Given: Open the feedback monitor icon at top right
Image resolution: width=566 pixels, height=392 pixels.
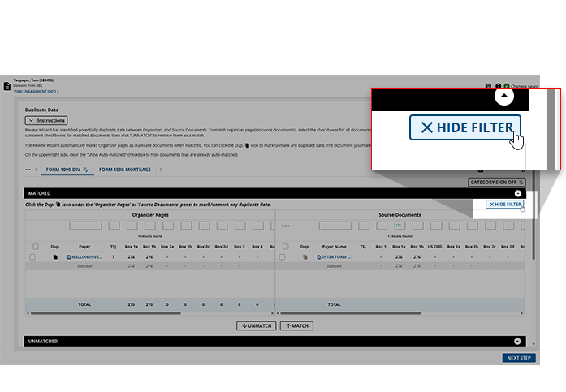Looking at the screenshot, I should coord(488,86).
